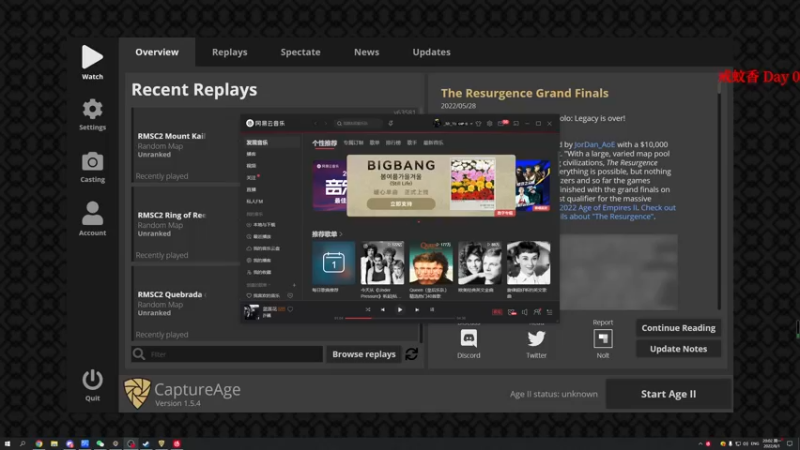Open the Account section
The height and width of the screenshot is (450, 800).
92,218
